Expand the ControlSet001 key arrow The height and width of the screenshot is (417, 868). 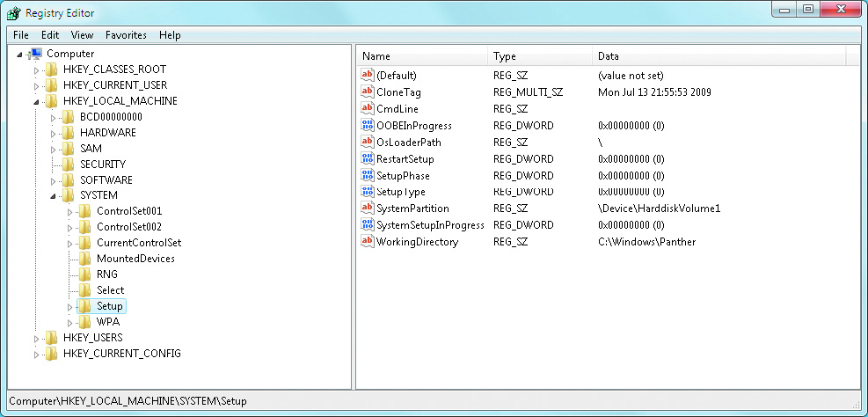point(69,212)
